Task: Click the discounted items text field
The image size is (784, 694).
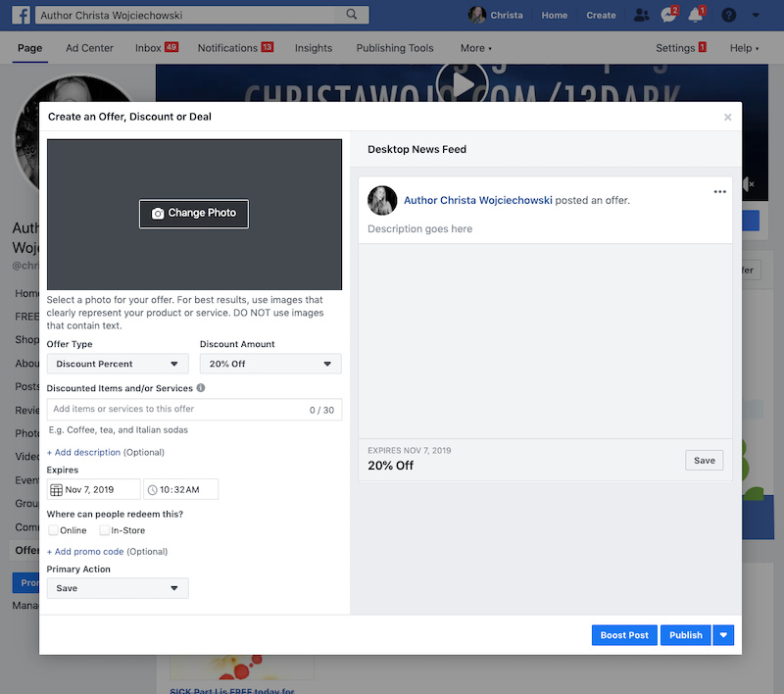Action: pos(176,410)
